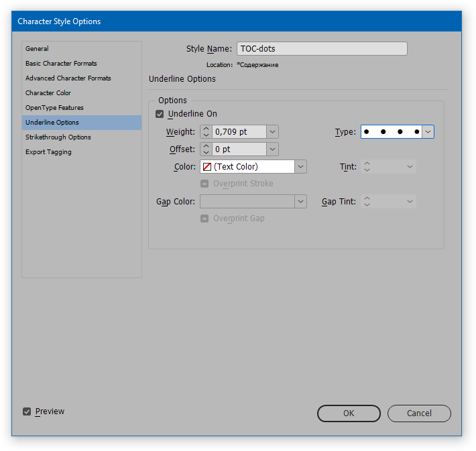Toggle the Preview checkbox

27,411
